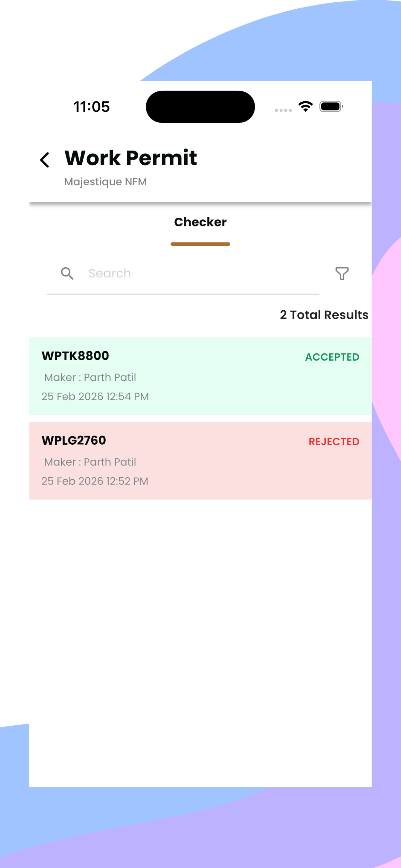Tap the Majestique NFM subtitle
Screen dimensions: 401x868
point(106,182)
